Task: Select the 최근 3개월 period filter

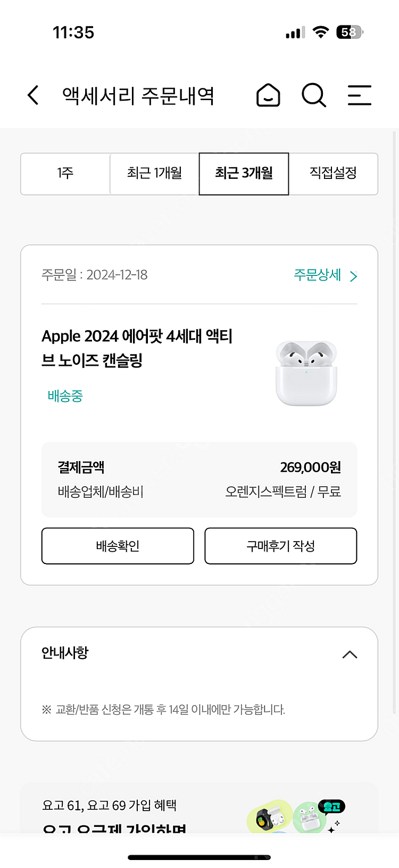Action: click(244, 174)
